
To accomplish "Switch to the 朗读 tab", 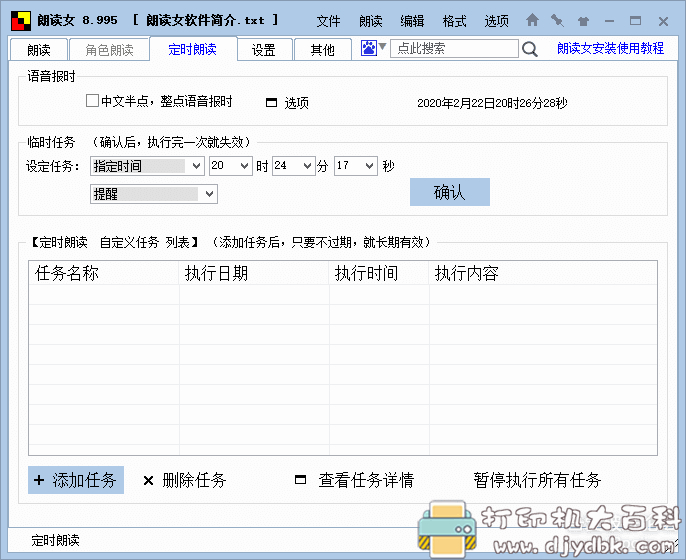I will click(x=38, y=50).
